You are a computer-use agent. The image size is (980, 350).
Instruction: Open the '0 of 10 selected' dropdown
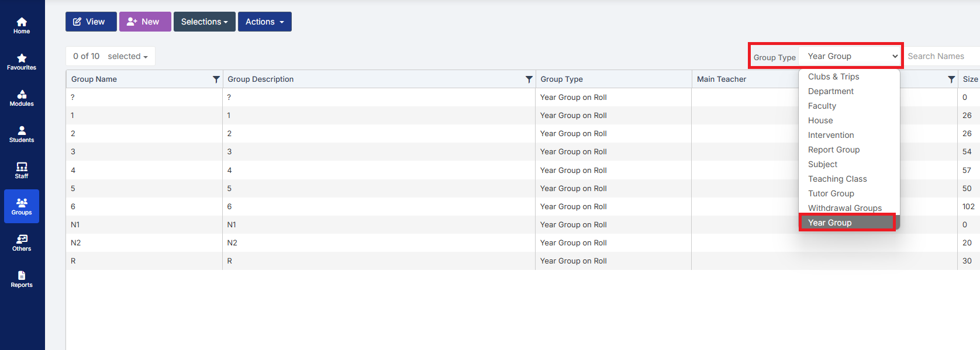coord(110,56)
